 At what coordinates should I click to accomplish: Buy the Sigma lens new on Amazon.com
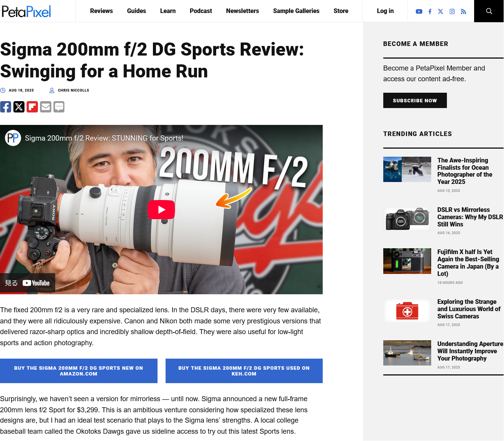(x=79, y=371)
